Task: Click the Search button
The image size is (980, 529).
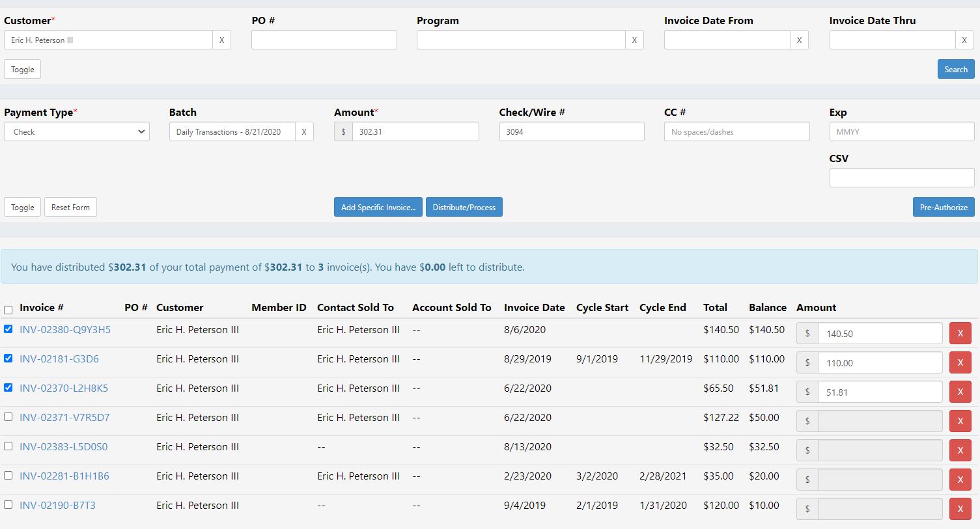Action: pyautogui.click(x=956, y=69)
